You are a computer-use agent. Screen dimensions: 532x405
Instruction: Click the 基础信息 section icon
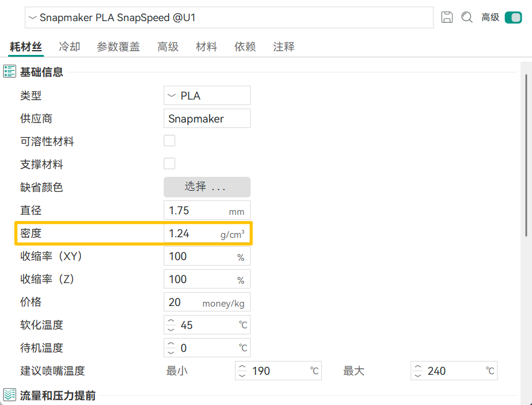pyautogui.click(x=9, y=72)
